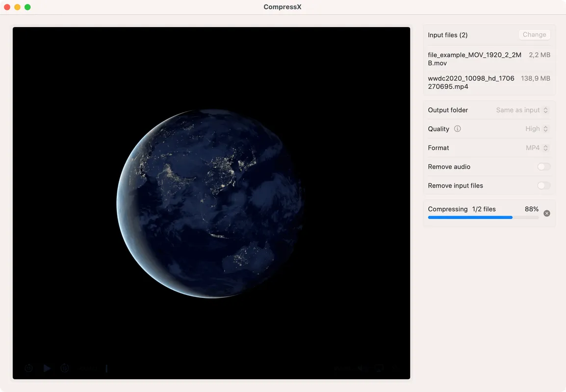Toggle Remove audio off after enabling
566x392 pixels.
(x=544, y=167)
